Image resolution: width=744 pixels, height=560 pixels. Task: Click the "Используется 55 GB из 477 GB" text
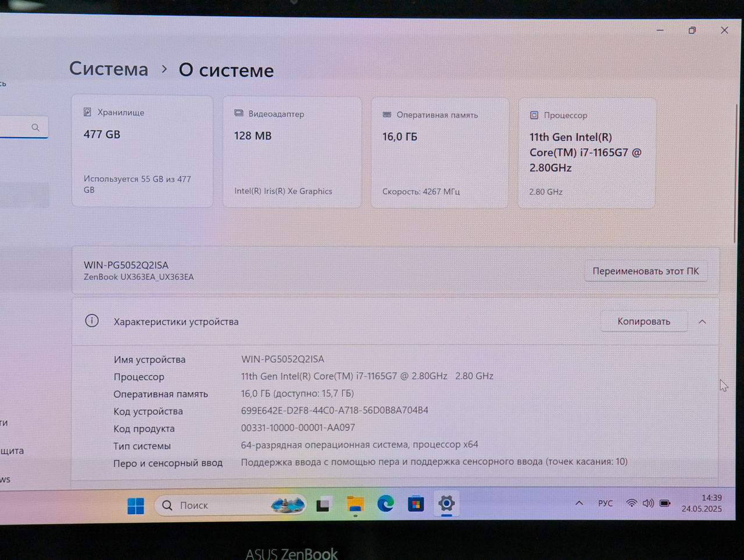[137, 184]
